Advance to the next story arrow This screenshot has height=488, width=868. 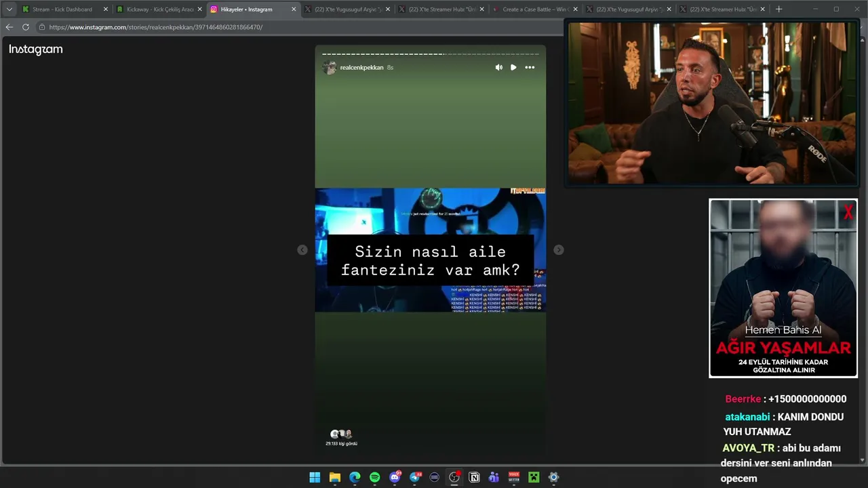pos(558,250)
